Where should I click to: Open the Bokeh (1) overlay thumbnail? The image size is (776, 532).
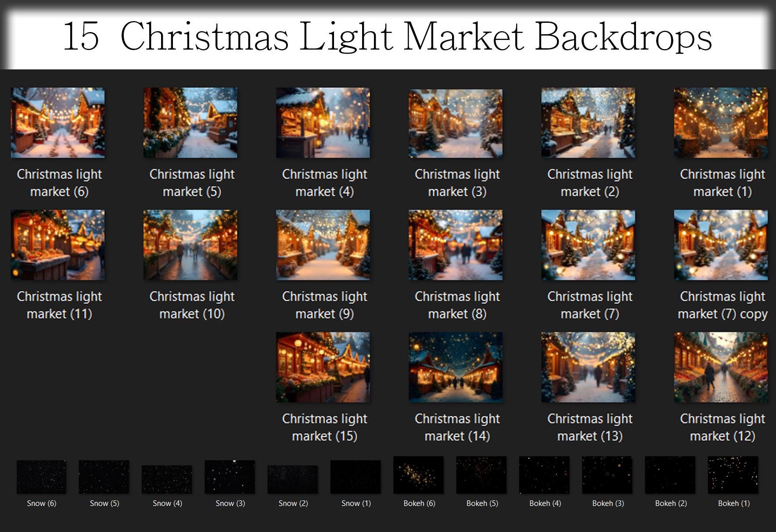733,475
